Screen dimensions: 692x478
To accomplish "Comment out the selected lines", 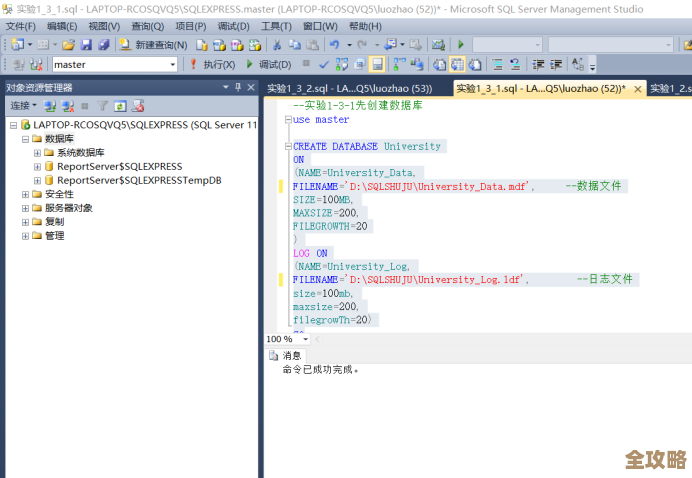I will pyautogui.click(x=498, y=65).
